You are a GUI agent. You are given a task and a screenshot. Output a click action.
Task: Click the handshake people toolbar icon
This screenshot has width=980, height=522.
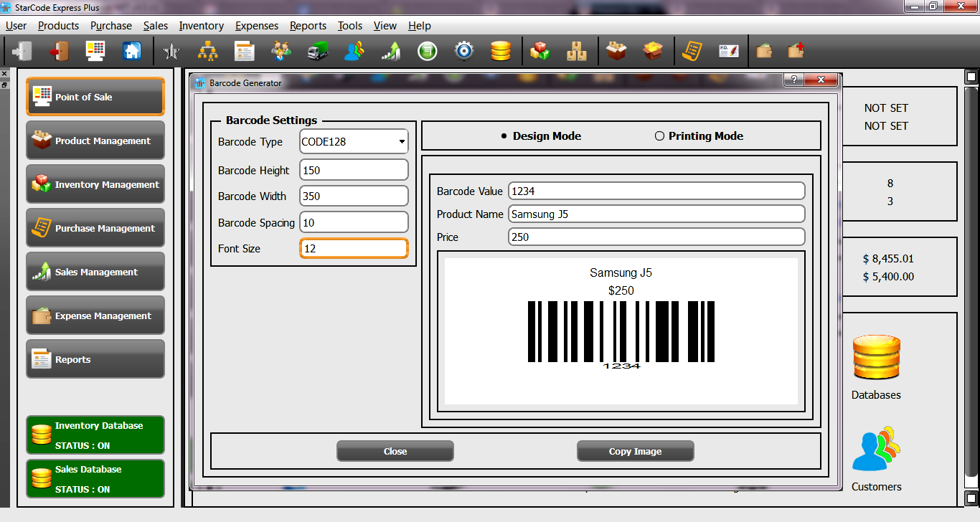pyautogui.click(x=281, y=51)
